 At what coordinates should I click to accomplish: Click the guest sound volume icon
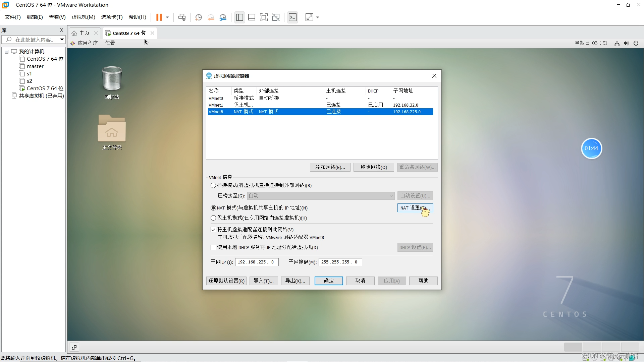click(x=626, y=43)
